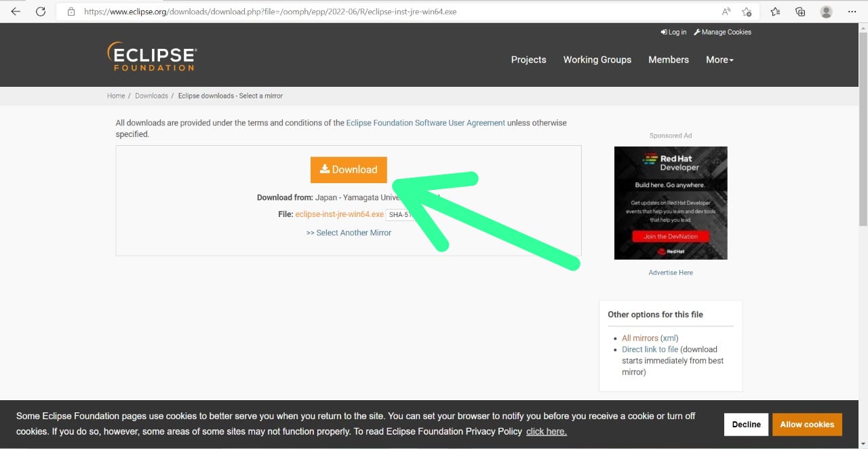868x449 pixels.
Task: Go to Home breadcrumb
Action: (116, 96)
